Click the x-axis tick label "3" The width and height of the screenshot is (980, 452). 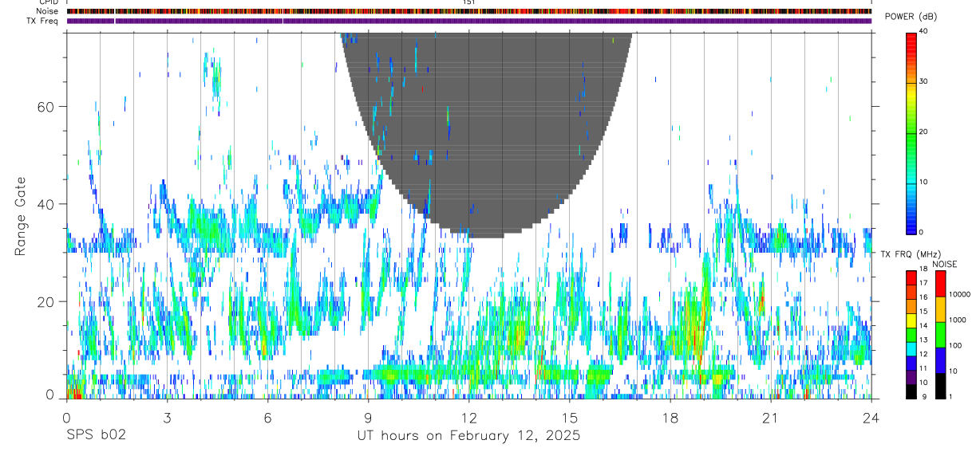pyautogui.click(x=167, y=418)
